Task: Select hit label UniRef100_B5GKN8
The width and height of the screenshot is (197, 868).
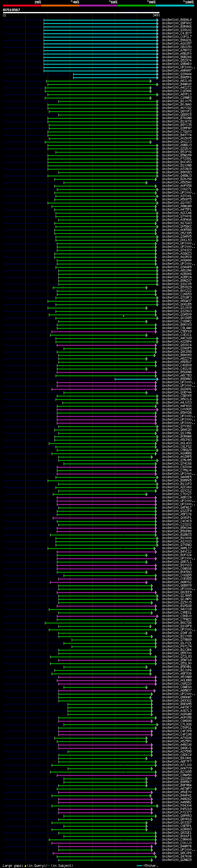Action: click(x=176, y=372)
